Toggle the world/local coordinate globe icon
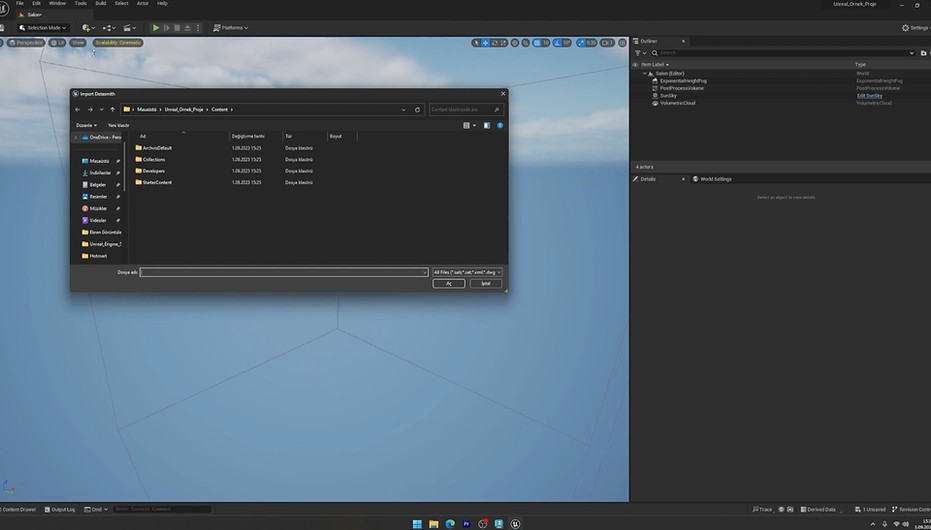 (x=515, y=43)
